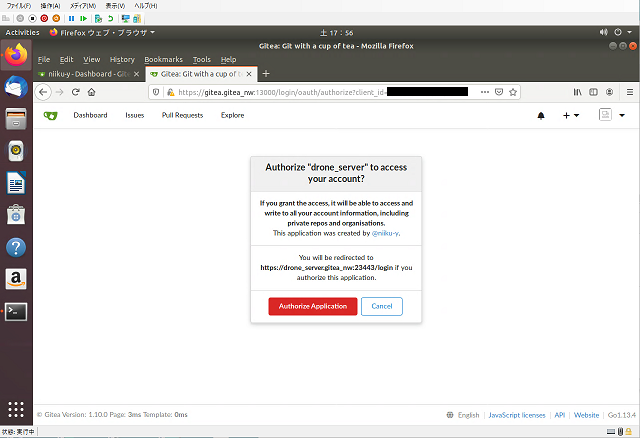
Task: Open Rhythmbox from the dock
Action: click(x=16, y=151)
